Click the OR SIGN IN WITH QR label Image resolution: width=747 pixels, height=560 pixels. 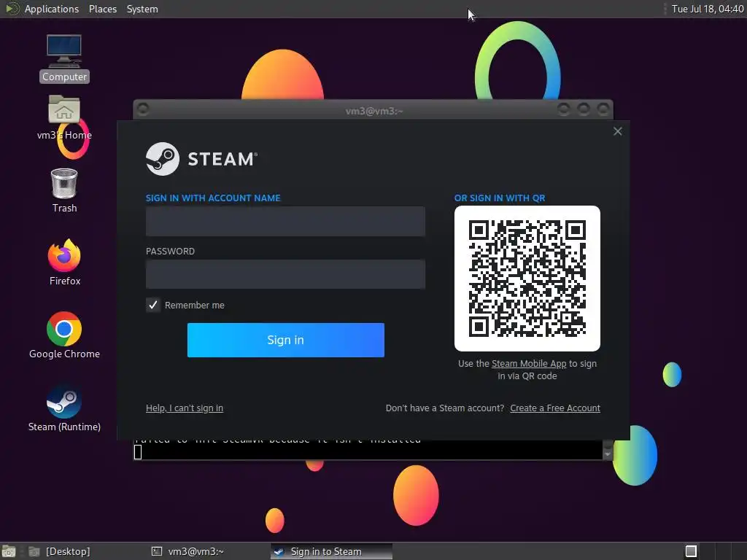(499, 198)
